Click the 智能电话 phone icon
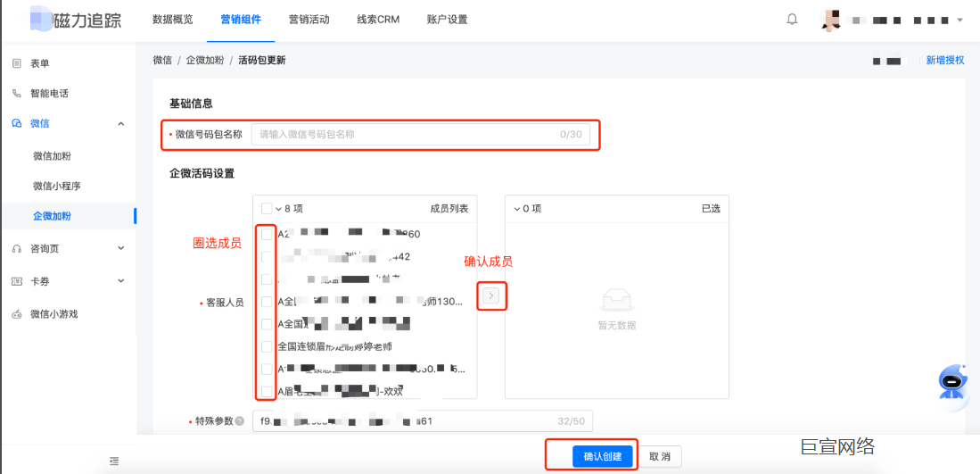This screenshot has height=474, width=980. coord(17,93)
